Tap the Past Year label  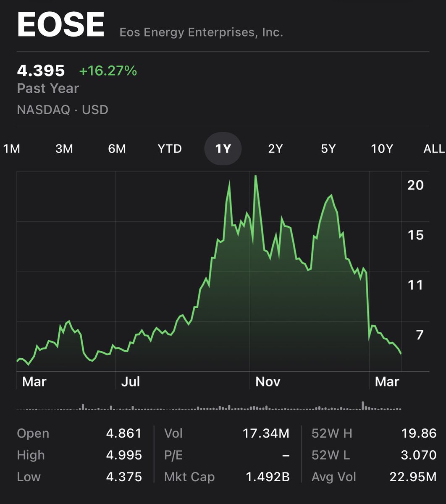click(48, 89)
